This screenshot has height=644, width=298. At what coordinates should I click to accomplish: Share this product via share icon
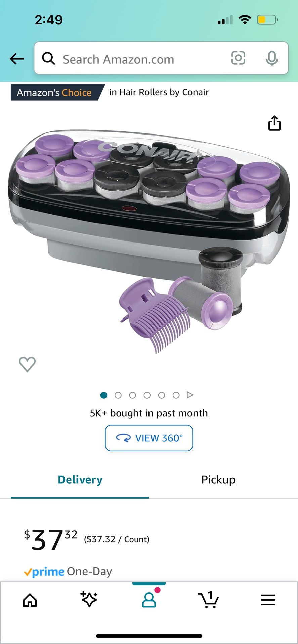[x=274, y=123]
